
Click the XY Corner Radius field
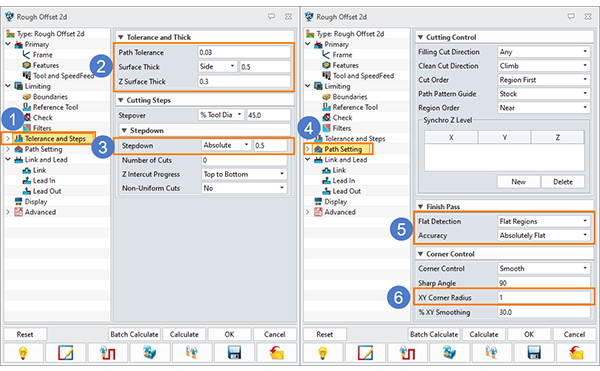(x=543, y=298)
